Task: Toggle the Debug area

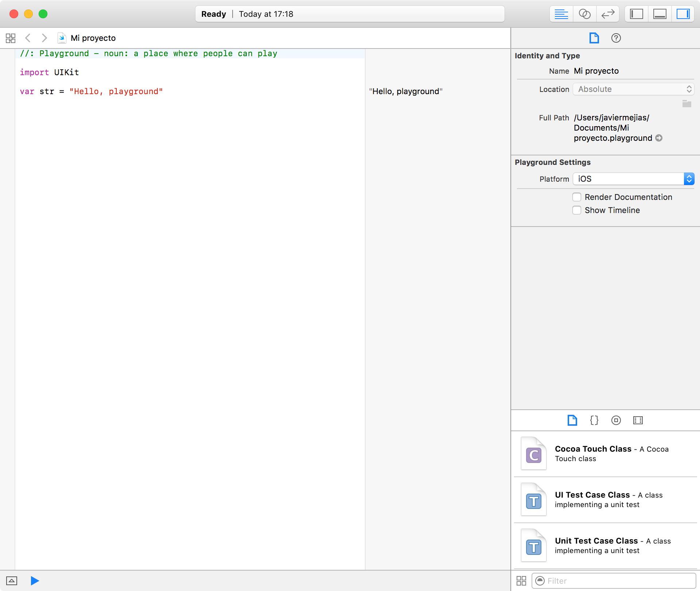Action: point(660,14)
